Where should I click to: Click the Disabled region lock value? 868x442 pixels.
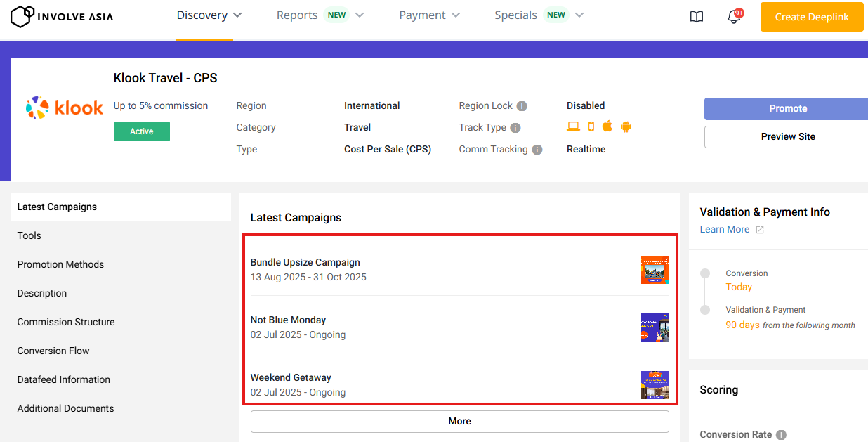[586, 106]
